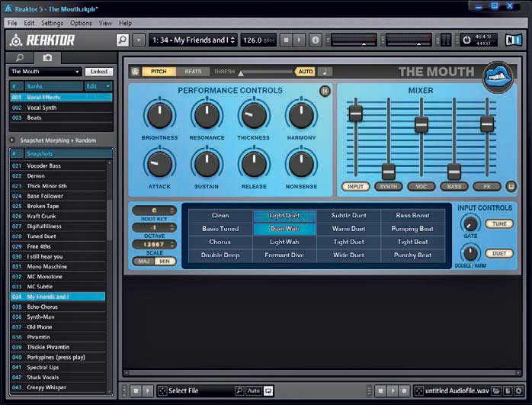Start playback with the toolbar play button
This screenshot has width=532, height=405.
coord(299,40)
